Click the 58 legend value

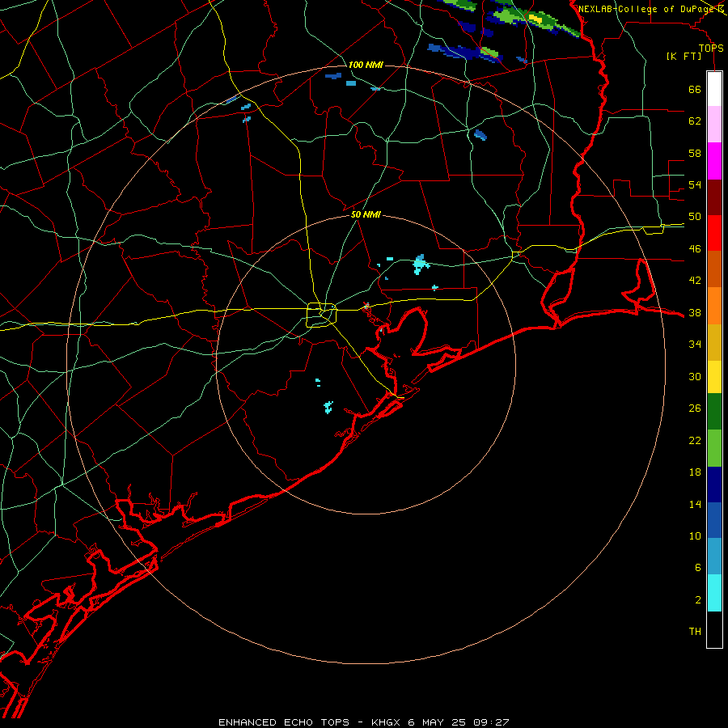pyautogui.click(x=695, y=153)
